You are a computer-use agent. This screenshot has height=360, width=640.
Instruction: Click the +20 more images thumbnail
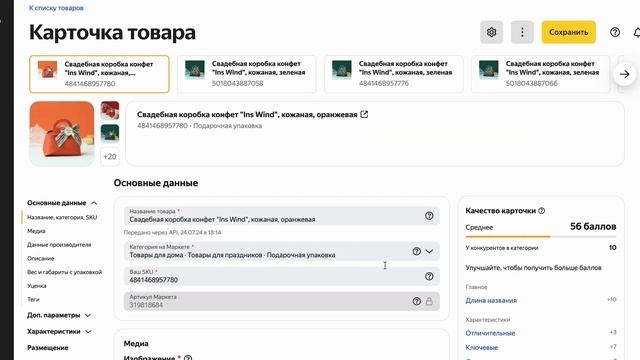tap(110, 157)
